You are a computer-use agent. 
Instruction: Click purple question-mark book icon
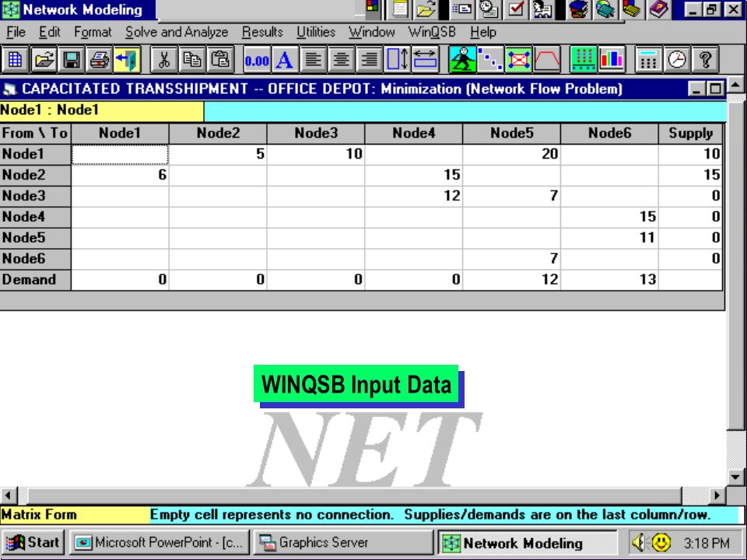(x=659, y=9)
